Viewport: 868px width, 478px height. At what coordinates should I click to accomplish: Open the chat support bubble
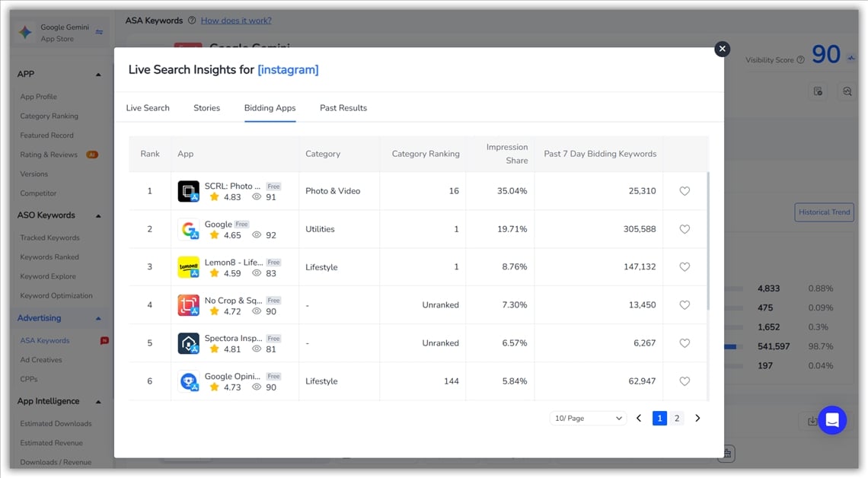(831, 420)
